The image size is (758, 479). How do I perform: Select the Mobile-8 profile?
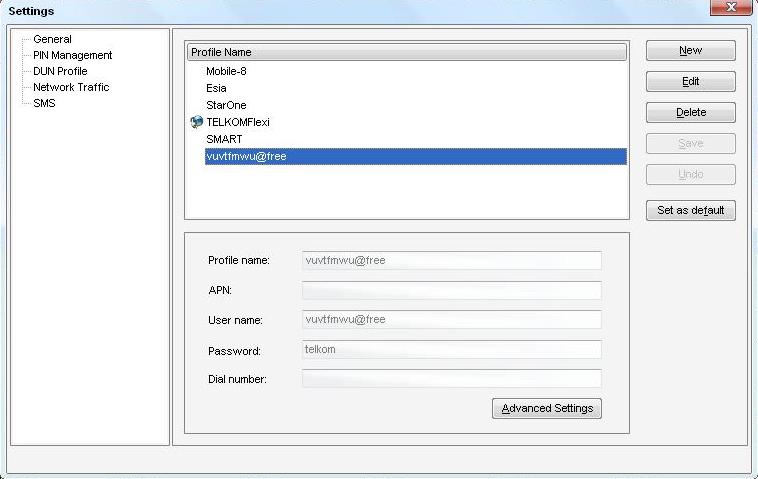point(226,71)
